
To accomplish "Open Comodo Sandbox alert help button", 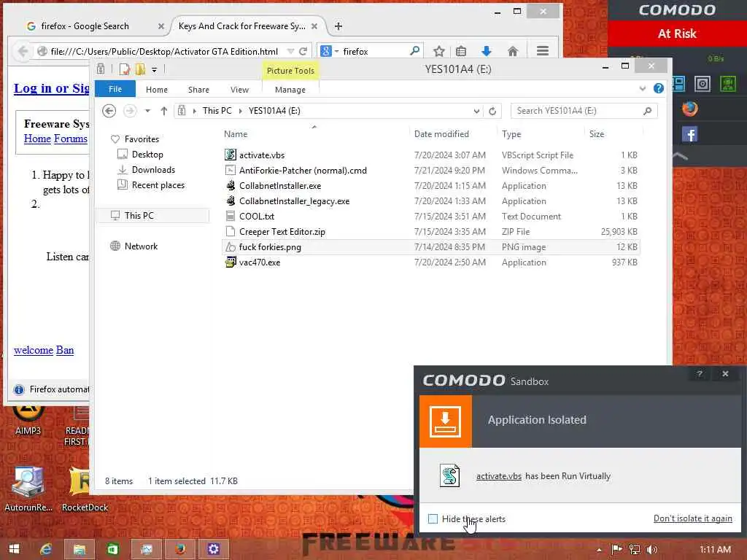I will coord(700,374).
